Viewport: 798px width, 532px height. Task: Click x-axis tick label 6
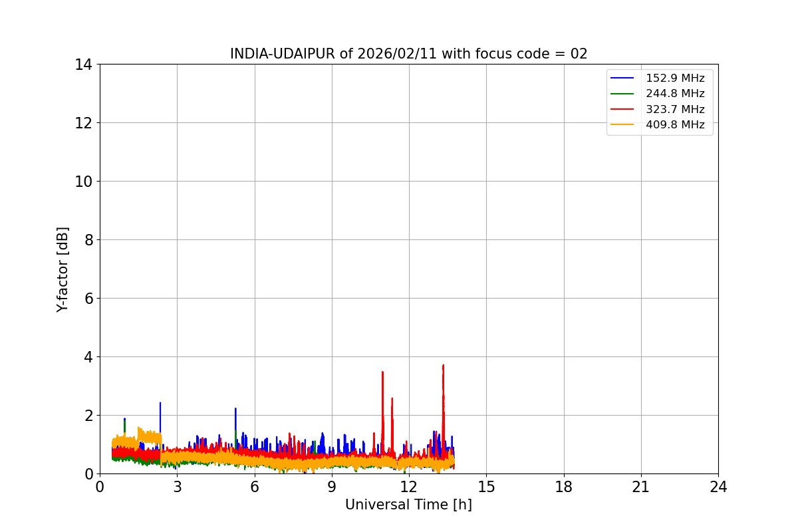coord(255,486)
